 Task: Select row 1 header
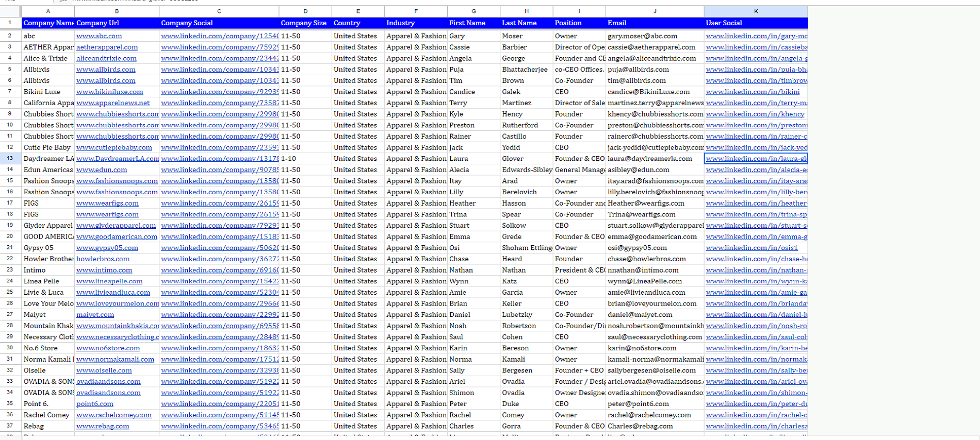point(10,23)
